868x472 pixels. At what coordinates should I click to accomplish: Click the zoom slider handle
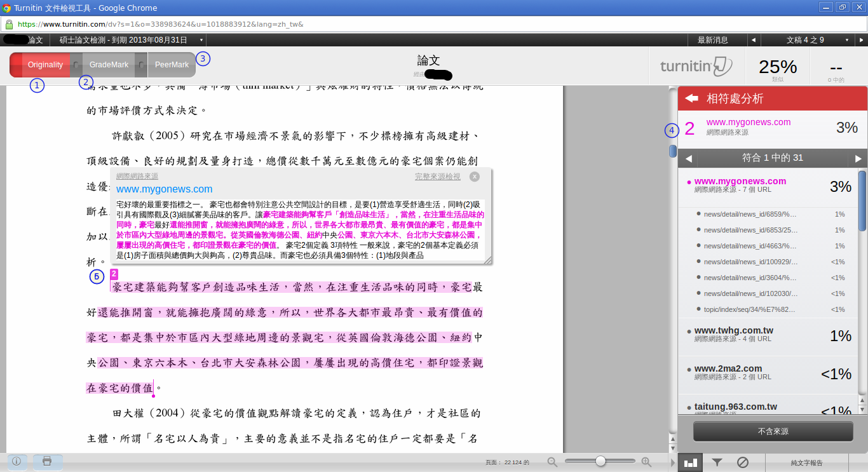tap(600, 462)
